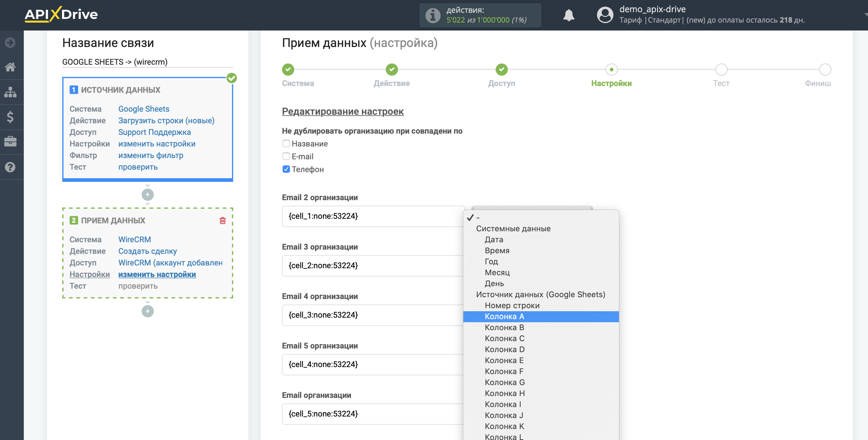Click the APIXDrive logo
The image size is (868, 440).
[x=61, y=14]
